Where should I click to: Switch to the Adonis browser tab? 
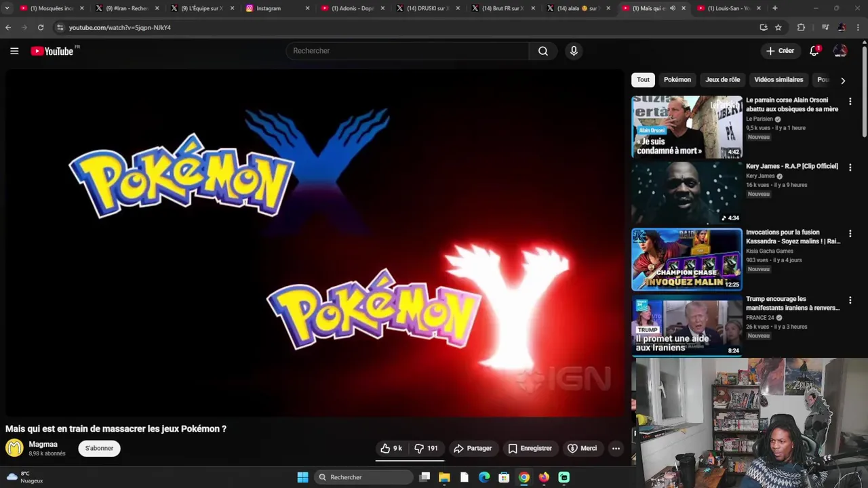pos(352,8)
